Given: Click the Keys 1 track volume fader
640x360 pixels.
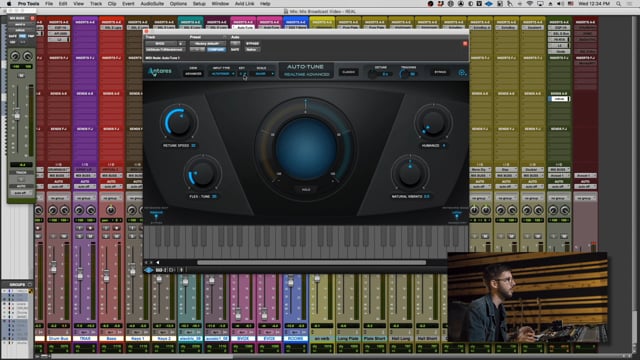Looking at the screenshot, I should click(133, 271).
